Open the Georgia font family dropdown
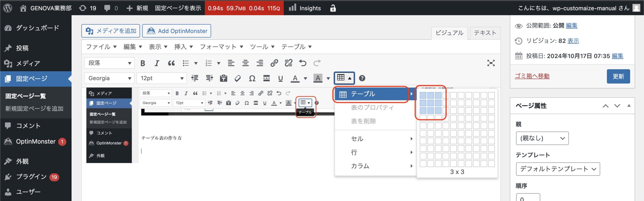Viewport: 644px width, 201px height. tap(109, 78)
